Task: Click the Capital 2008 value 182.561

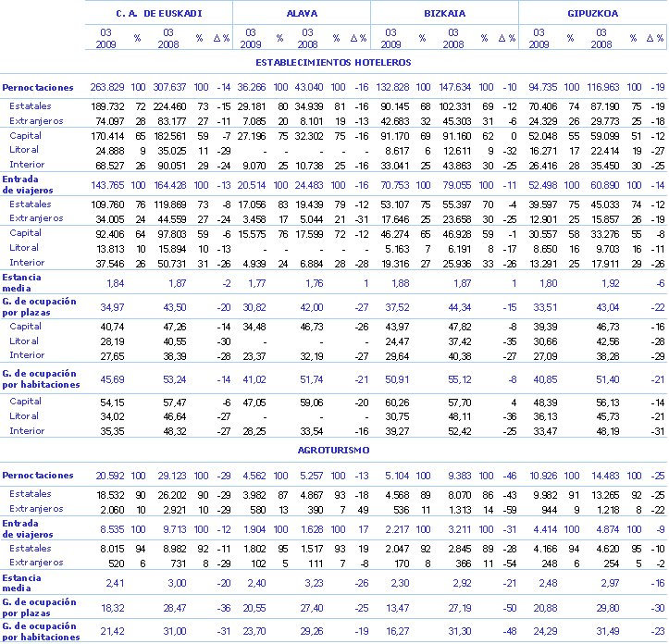Action: pyautogui.click(x=169, y=137)
